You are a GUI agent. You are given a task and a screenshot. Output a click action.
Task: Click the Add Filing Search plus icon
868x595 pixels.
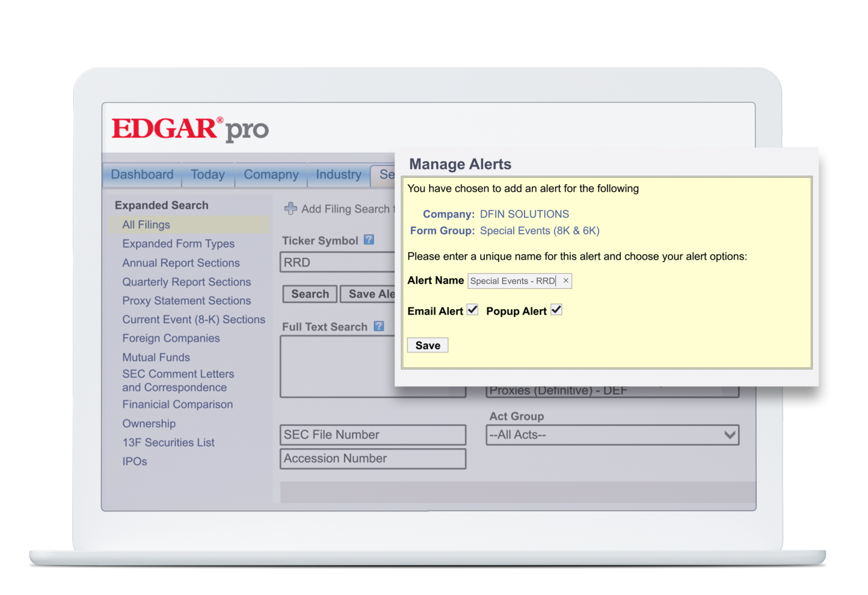(291, 209)
